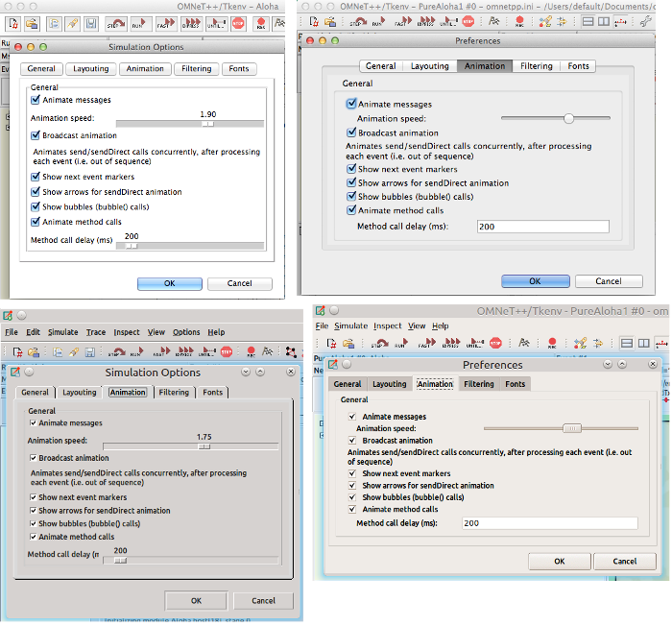
Task: Click the finish flags icon in omnetpp.ini window toolbar
Action: click(494, 21)
